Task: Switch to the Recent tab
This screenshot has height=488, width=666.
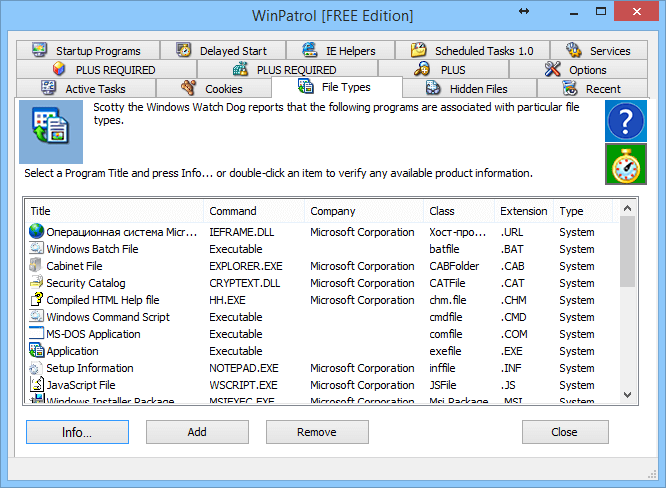Action: click(593, 88)
